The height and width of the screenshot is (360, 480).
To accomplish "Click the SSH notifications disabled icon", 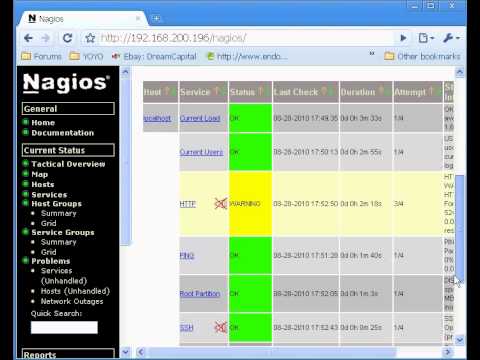I will (220, 327).
